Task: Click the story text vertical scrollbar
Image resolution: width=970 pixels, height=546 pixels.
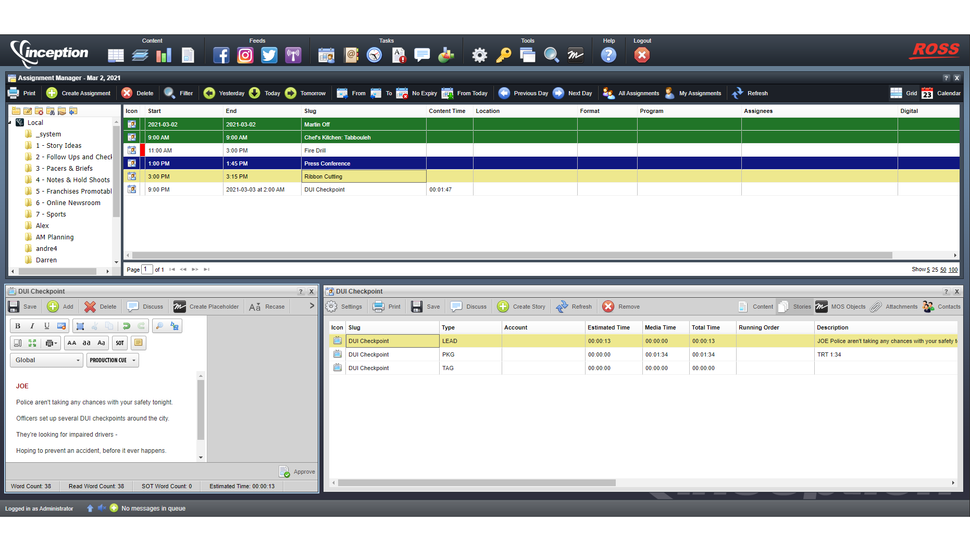Action: tap(200, 409)
